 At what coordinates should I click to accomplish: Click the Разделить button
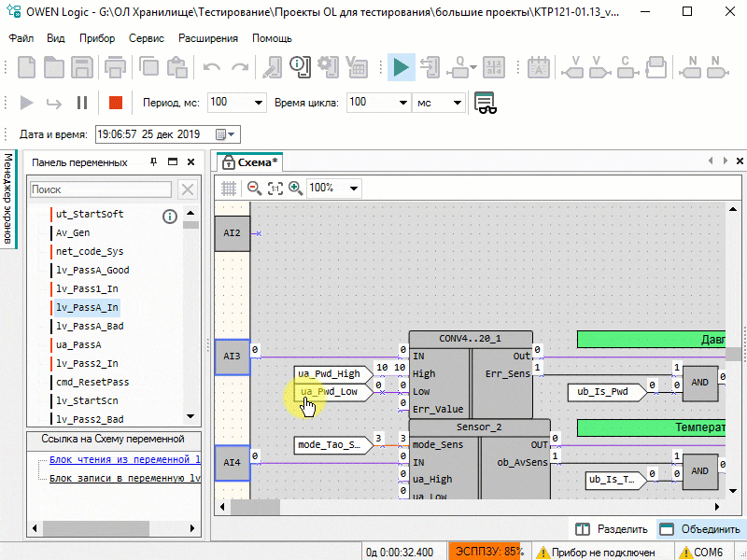(x=612, y=528)
